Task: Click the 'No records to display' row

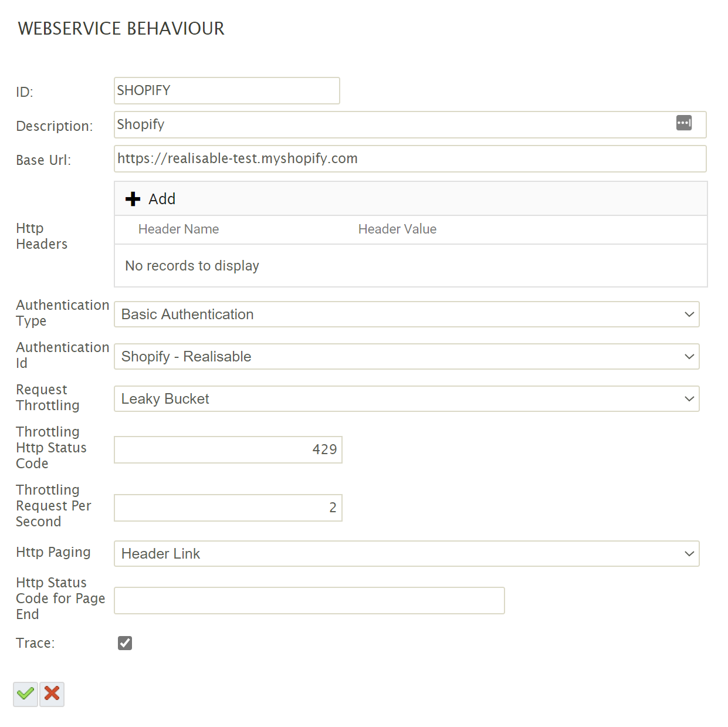Action: 192,266
